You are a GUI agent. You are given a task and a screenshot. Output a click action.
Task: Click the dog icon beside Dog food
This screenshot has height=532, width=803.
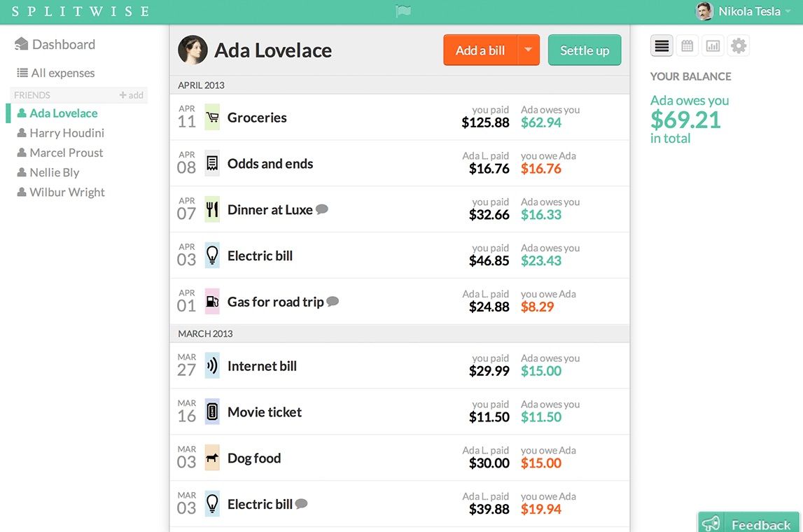(212, 457)
